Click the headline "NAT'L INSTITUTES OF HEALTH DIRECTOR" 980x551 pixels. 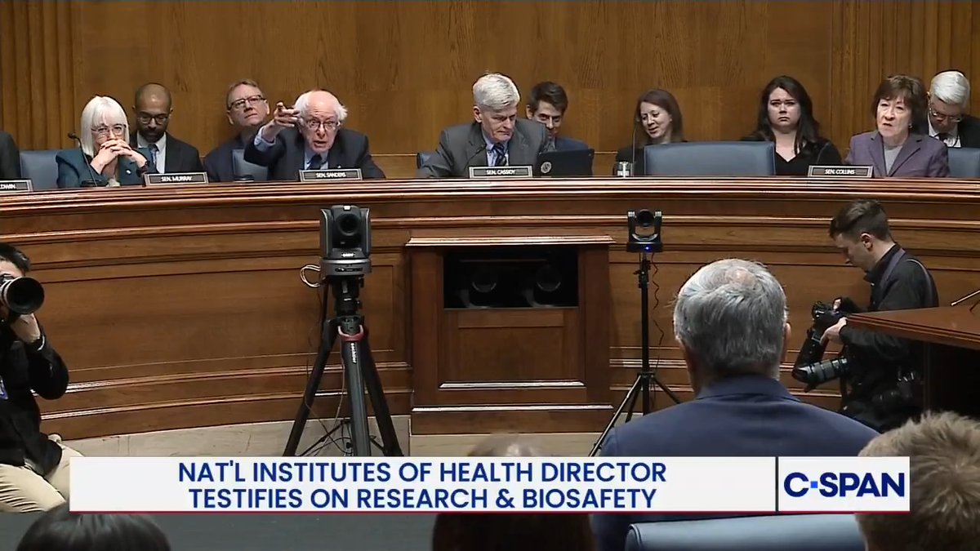422,471
